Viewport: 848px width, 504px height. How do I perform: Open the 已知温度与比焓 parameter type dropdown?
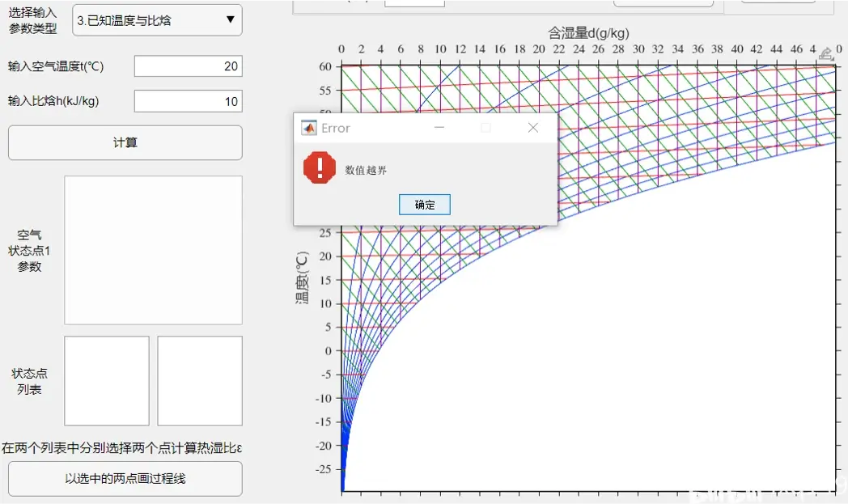tap(157, 20)
